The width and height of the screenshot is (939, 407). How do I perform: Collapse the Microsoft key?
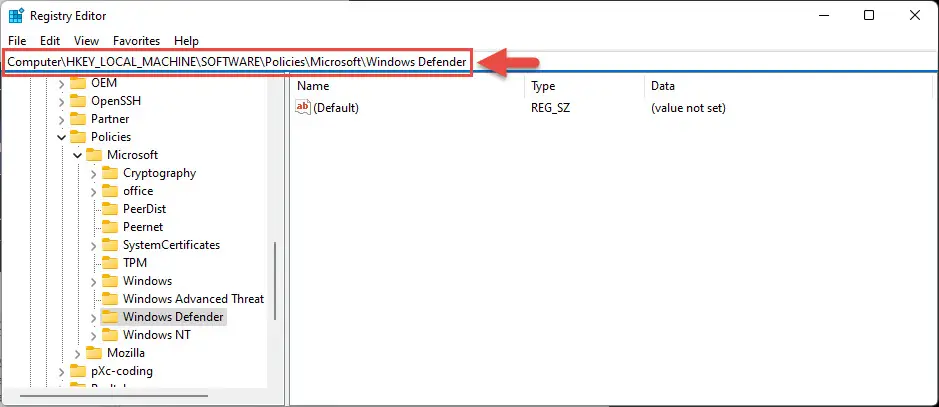point(78,155)
